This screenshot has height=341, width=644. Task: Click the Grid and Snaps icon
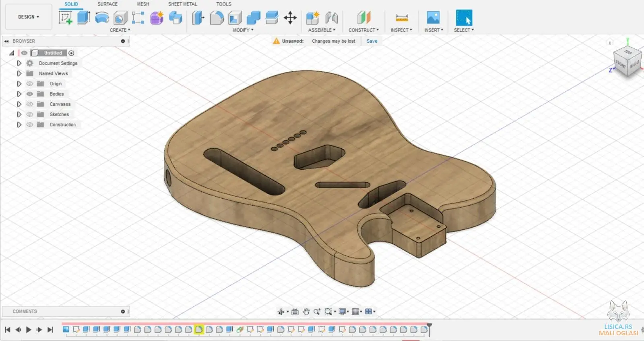[355, 312]
